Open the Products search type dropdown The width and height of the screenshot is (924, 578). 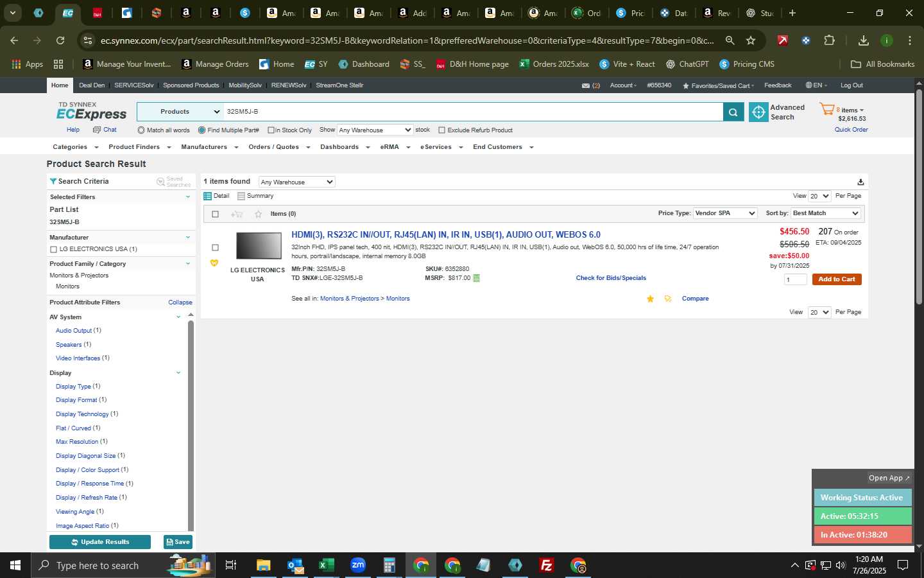coord(180,112)
